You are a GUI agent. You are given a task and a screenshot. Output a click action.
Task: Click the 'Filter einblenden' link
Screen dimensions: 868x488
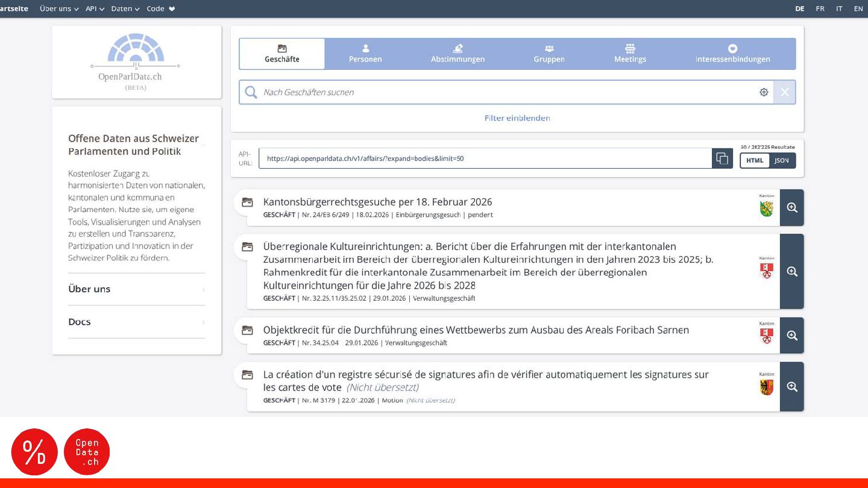[517, 118]
